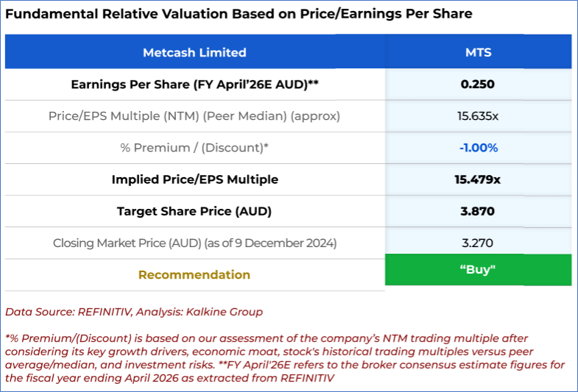The height and width of the screenshot is (392, 578).
Task: Click the Fundamental Relative Valuation title
Action: coord(239,14)
